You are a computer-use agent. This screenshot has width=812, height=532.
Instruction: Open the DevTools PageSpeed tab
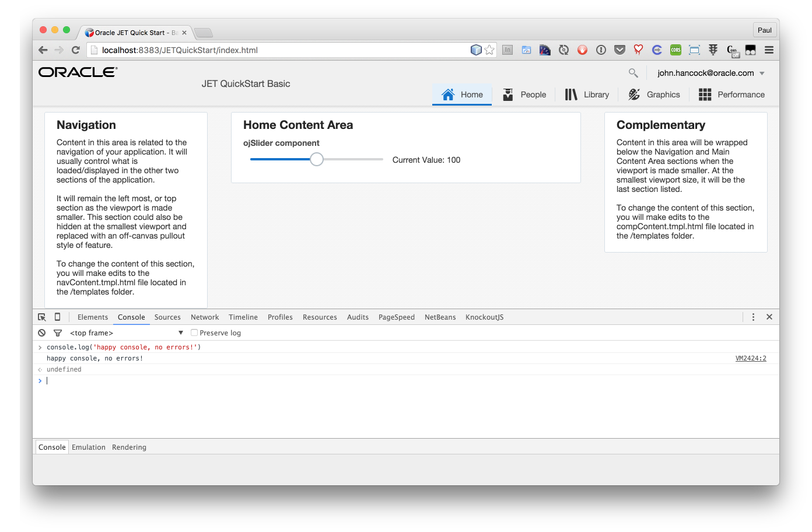[x=397, y=317]
